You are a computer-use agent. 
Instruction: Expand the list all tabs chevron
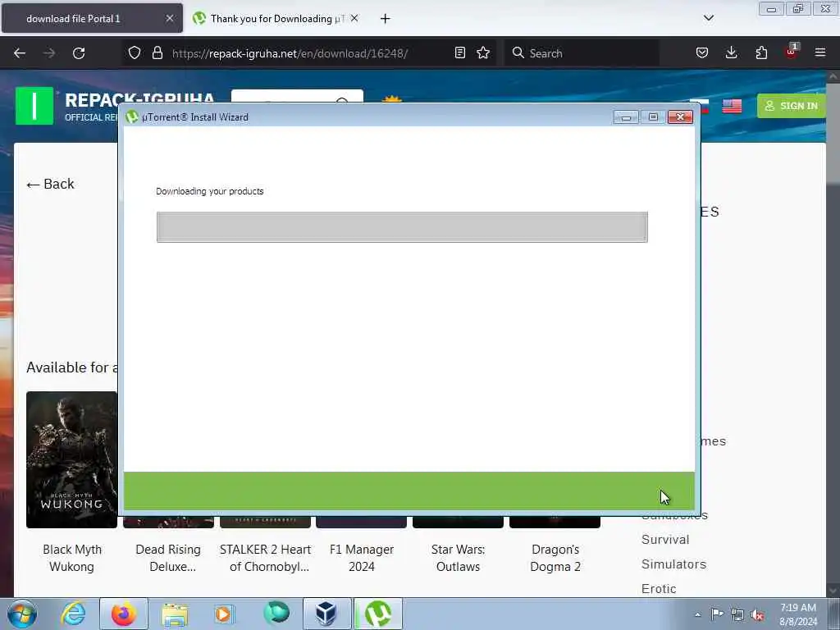(x=709, y=18)
